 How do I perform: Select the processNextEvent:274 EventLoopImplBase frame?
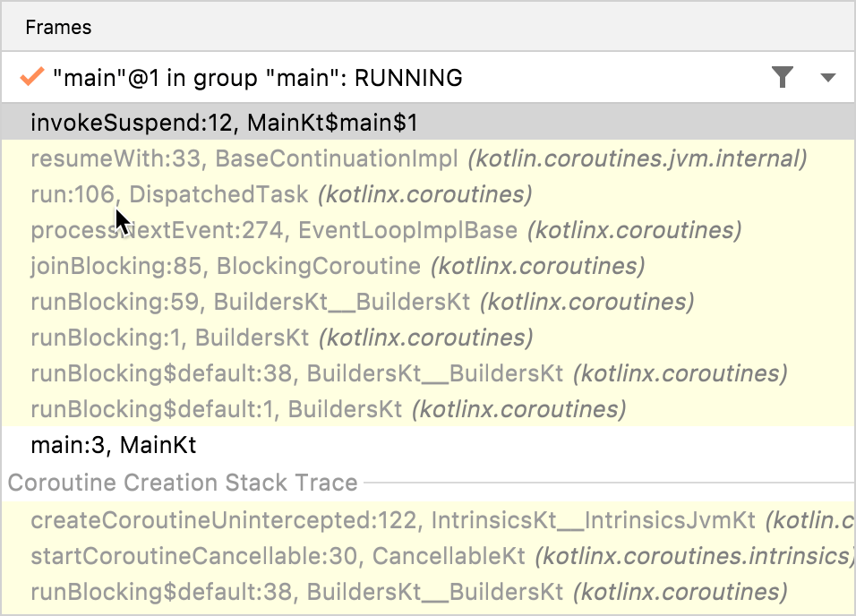pos(269,230)
